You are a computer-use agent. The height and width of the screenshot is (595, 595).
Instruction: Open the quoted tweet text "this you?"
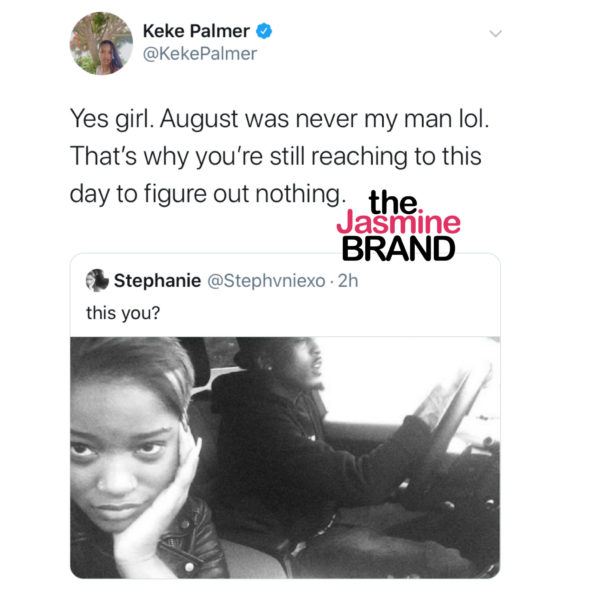pyautogui.click(x=123, y=313)
